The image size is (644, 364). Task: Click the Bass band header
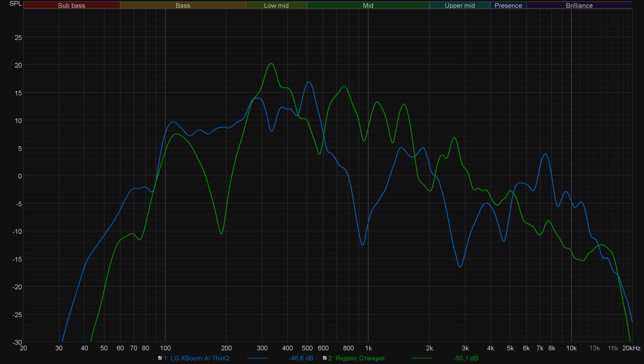coord(183,5)
